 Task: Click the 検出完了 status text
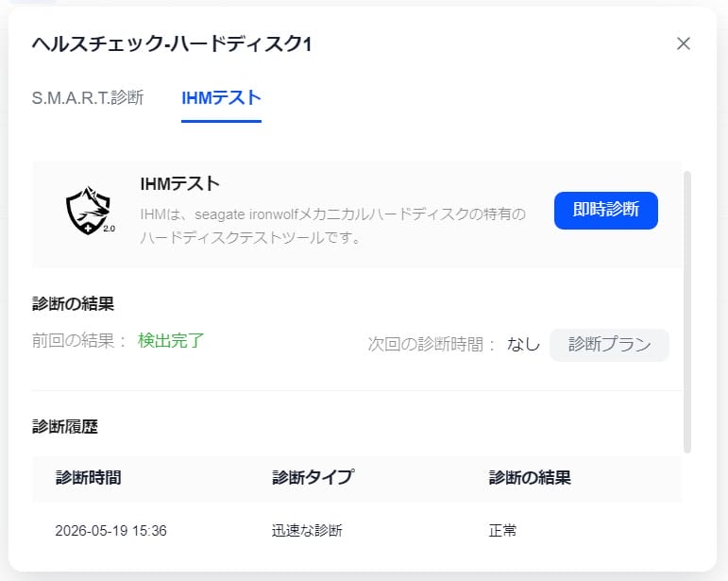(171, 340)
